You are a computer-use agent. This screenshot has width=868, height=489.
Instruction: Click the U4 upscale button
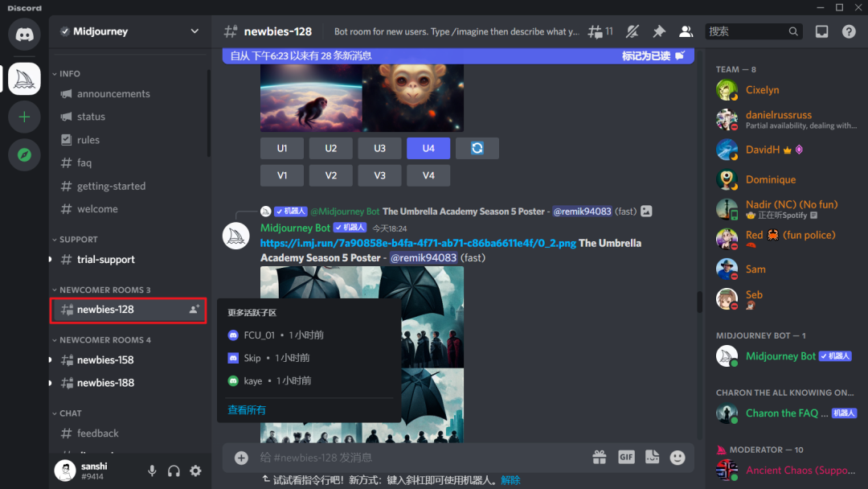pos(428,148)
